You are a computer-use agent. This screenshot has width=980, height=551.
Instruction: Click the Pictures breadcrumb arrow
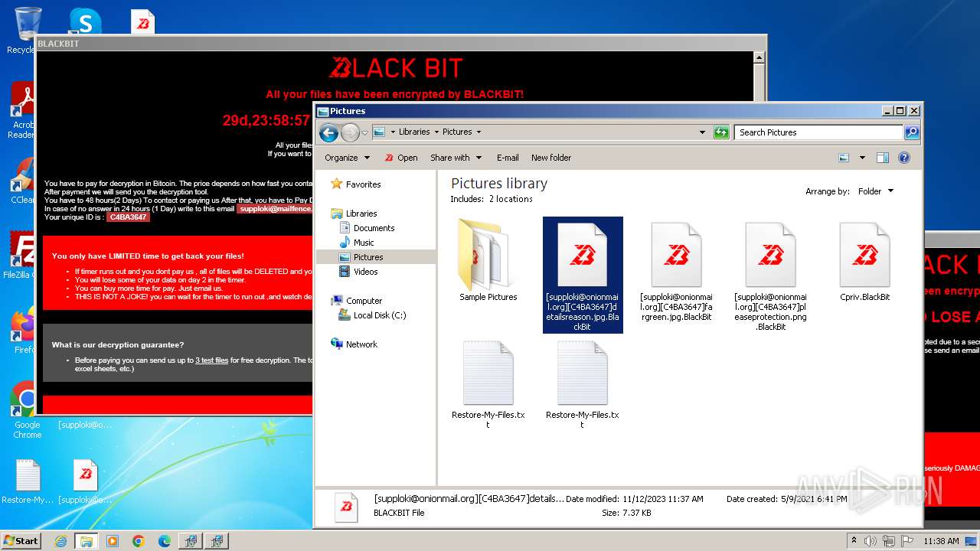coord(479,132)
